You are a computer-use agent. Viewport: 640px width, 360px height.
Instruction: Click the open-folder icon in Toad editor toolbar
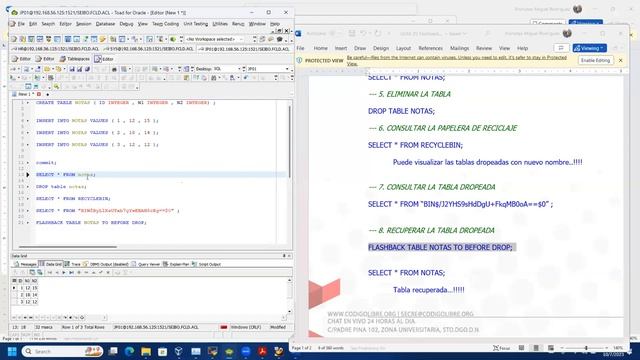tap(47, 69)
